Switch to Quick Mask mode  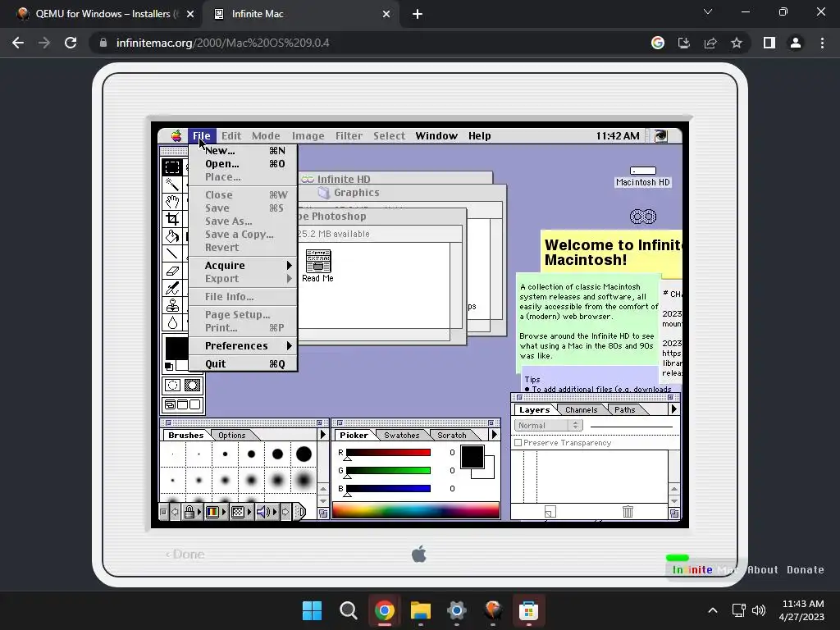click(192, 386)
